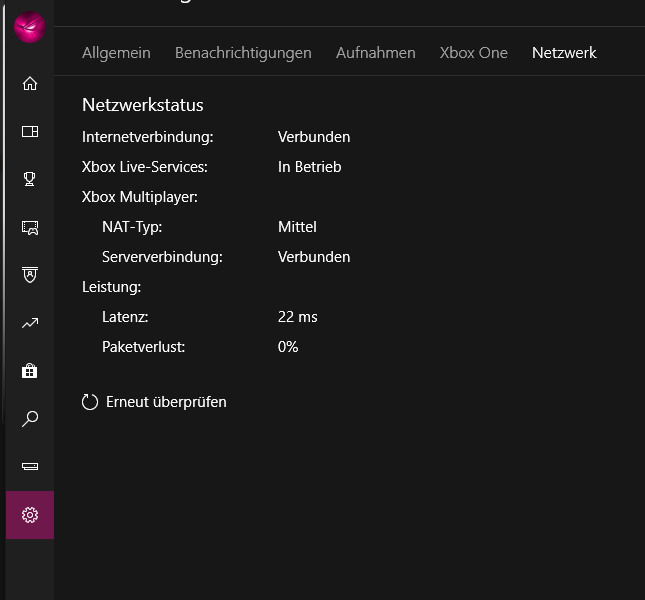This screenshot has width=645, height=600.
Task: Click Paketverlust label
Action: [144, 347]
